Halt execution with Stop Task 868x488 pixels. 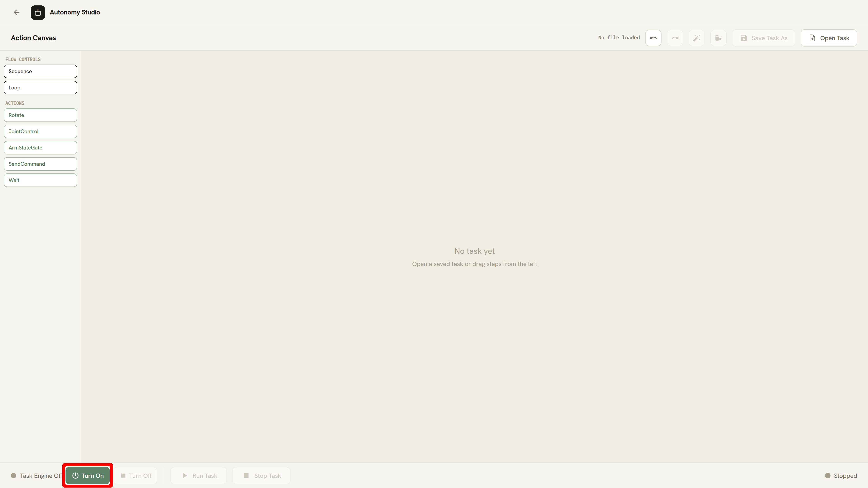[261, 476]
